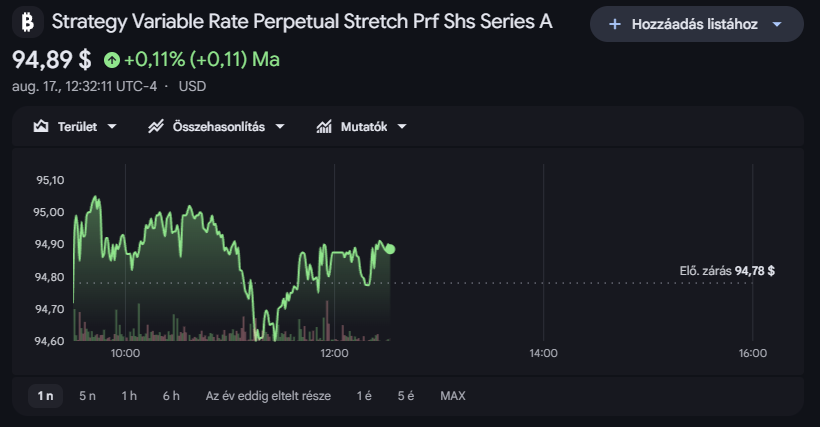The width and height of the screenshot is (820, 427).
Task: Select the 5 é time range
Action: tap(406, 396)
